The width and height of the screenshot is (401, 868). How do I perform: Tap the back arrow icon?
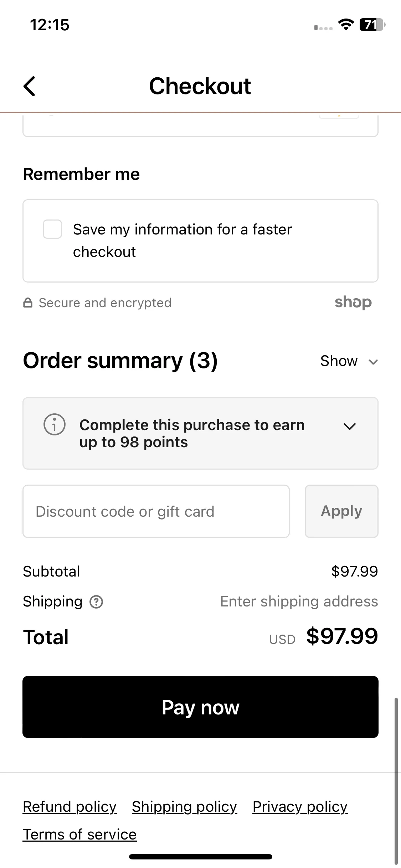click(x=29, y=86)
